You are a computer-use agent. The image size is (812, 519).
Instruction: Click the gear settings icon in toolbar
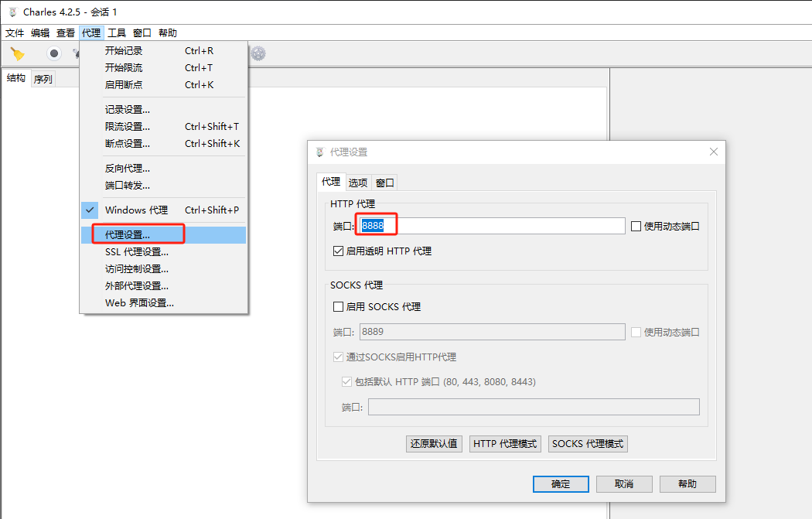258,53
